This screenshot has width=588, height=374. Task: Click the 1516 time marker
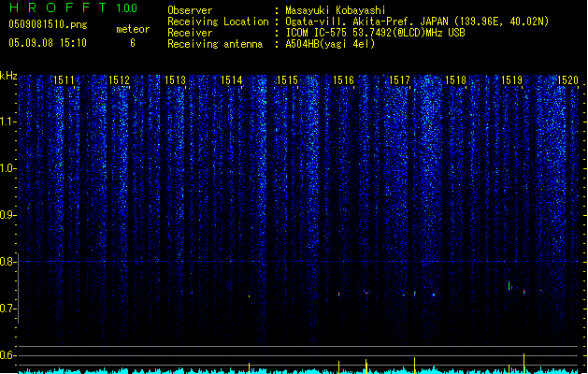click(x=343, y=80)
